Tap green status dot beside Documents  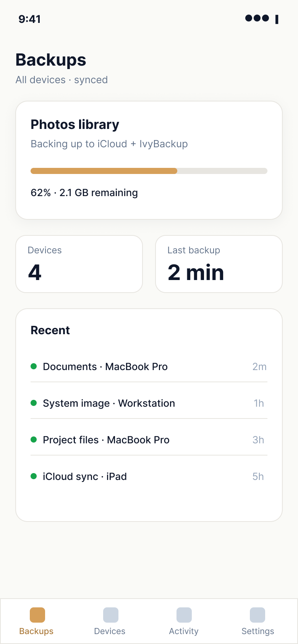(x=34, y=366)
